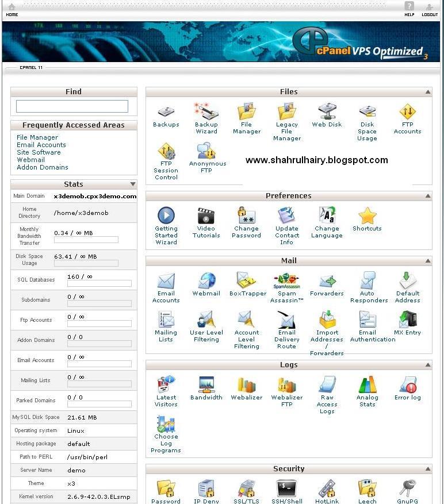Click the cPanel VPS Optimized banner logo
Viewport: 444px width, 504px height.
click(x=361, y=43)
